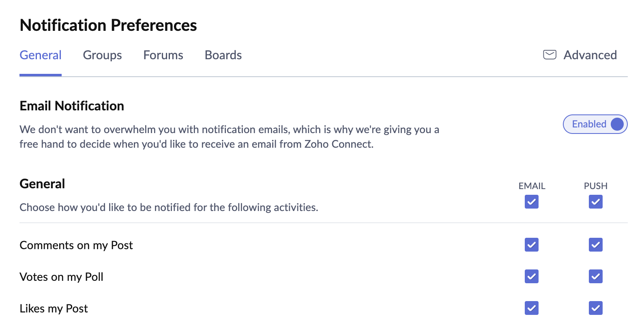This screenshot has height=323, width=644.
Task: Toggle email notifications for Likes my Post
Action: (531, 308)
